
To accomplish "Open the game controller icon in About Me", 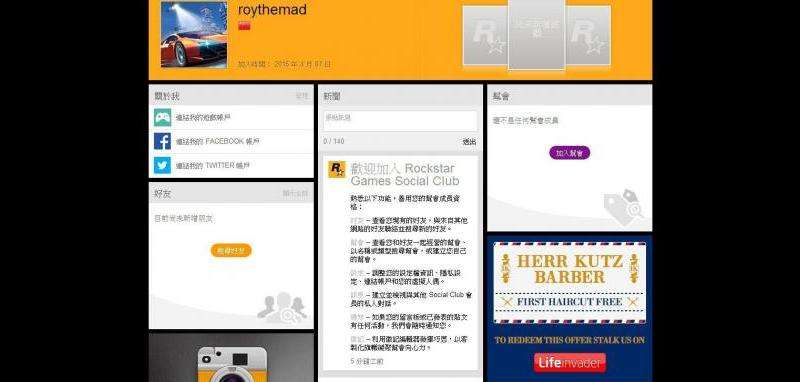I will pyautogui.click(x=163, y=117).
